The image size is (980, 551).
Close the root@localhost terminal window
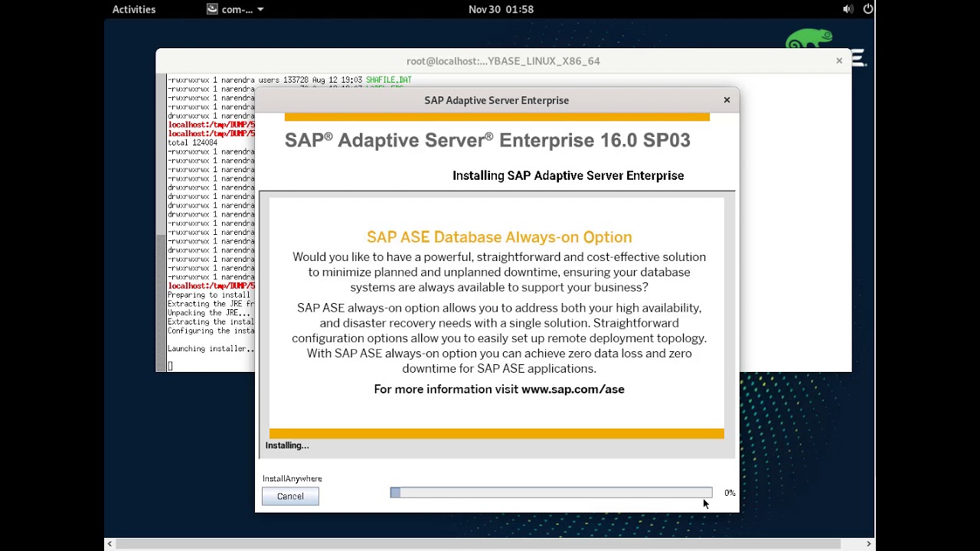[x=839, y=60]
